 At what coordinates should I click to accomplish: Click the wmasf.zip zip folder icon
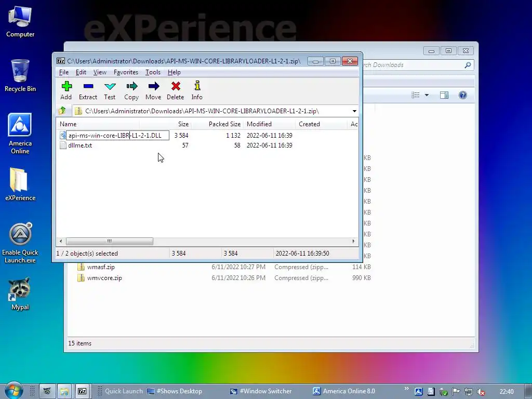(81, 267)
